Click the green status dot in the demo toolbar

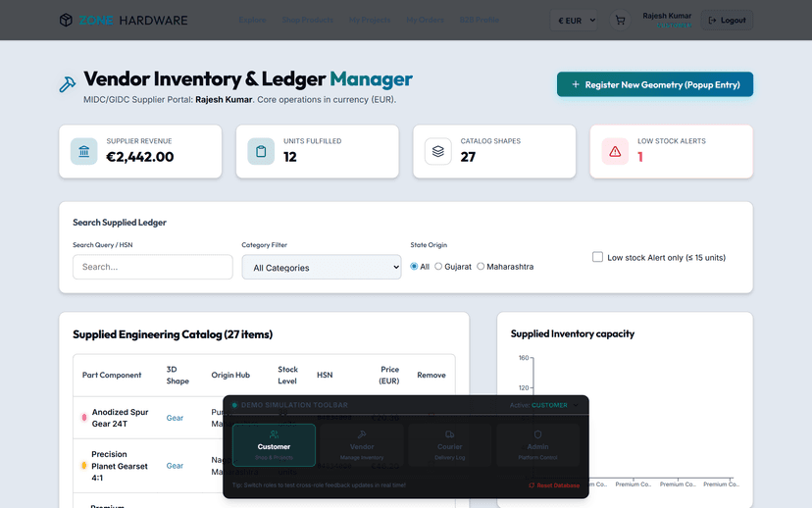pos(234,405)
